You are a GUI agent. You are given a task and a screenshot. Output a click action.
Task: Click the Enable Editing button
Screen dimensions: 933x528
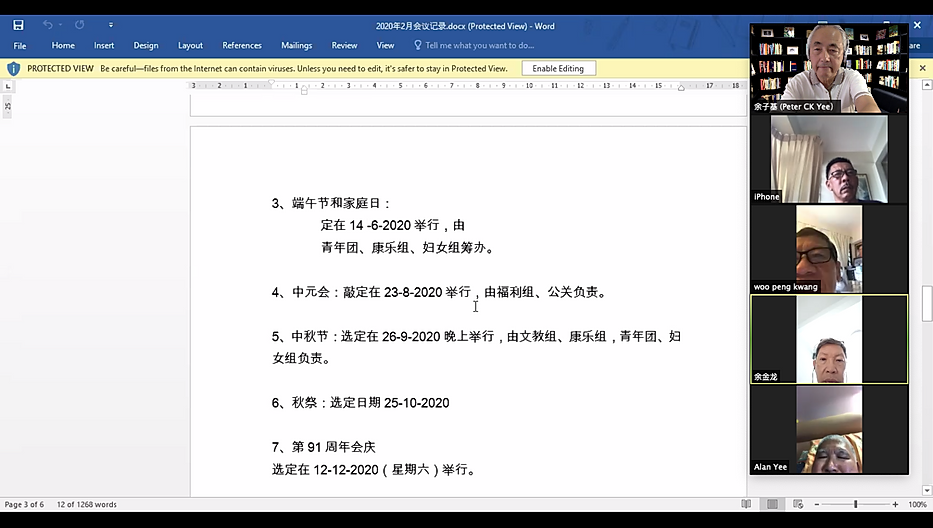558,68
